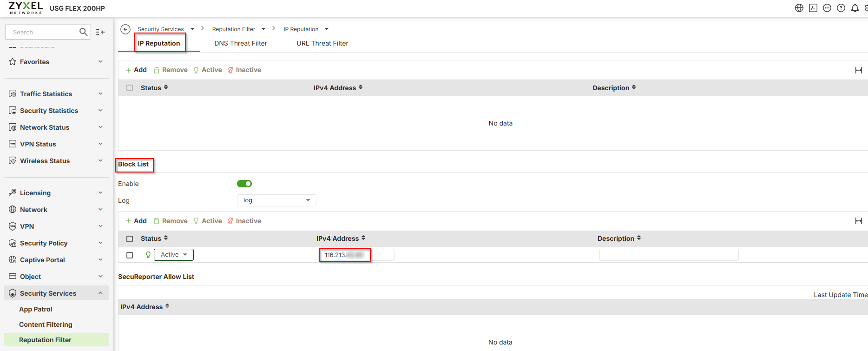868x351 pixels.
Task: Click Remove in the upper table toolbar
Action: pos(171,70)
